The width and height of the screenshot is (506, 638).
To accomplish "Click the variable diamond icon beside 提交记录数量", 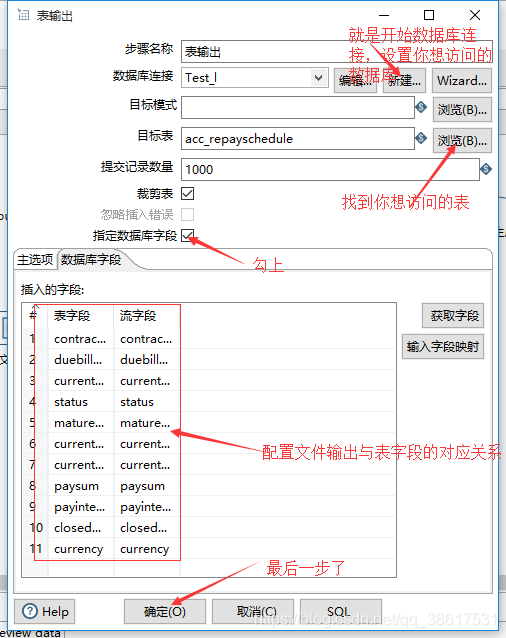I will point(486,169).
